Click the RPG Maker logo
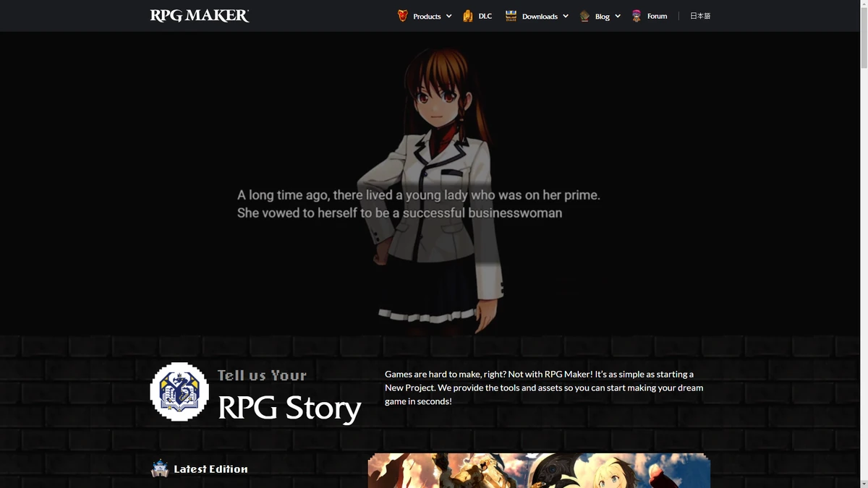Image resolution: width=868 pixels, height=488 pixels. tap(199, 14)
